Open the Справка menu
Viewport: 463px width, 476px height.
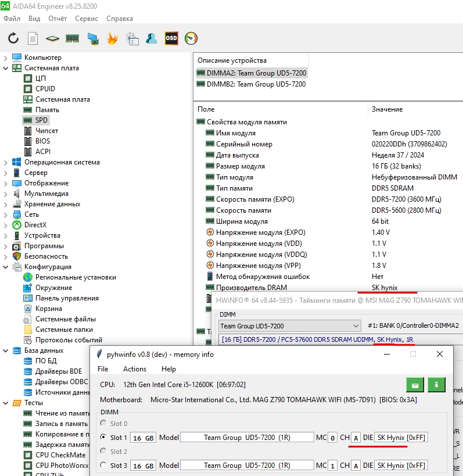120,19
